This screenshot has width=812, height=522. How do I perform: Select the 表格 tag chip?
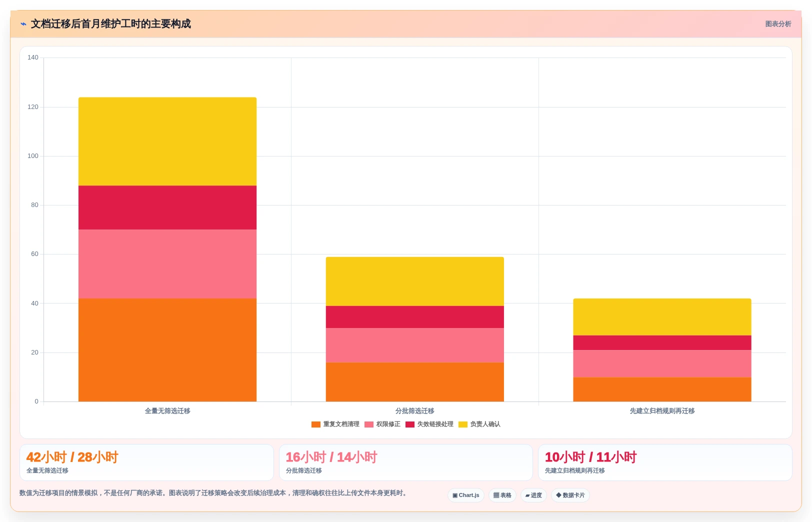(x=502, y=495)
